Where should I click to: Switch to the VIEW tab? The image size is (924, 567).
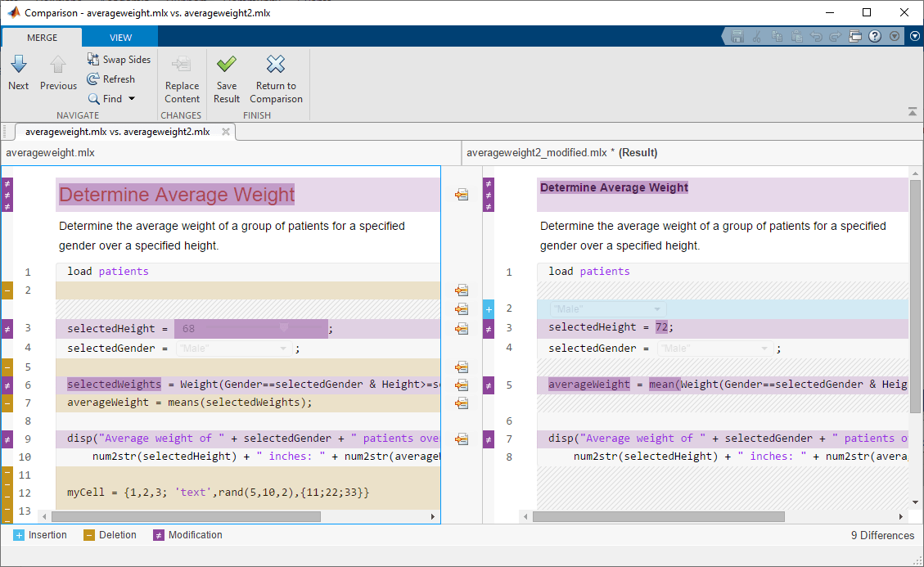point(120,38)
